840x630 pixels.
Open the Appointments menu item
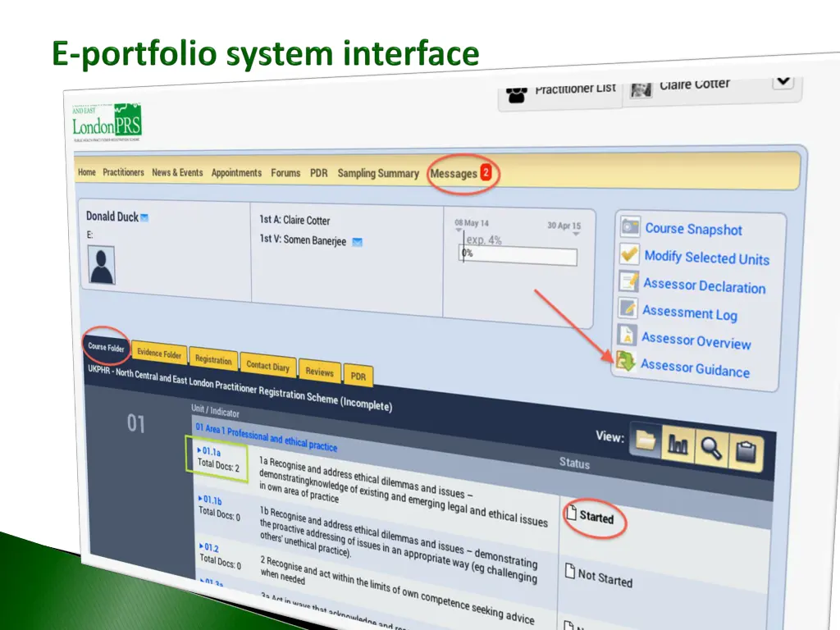click(x=236, y=172)
